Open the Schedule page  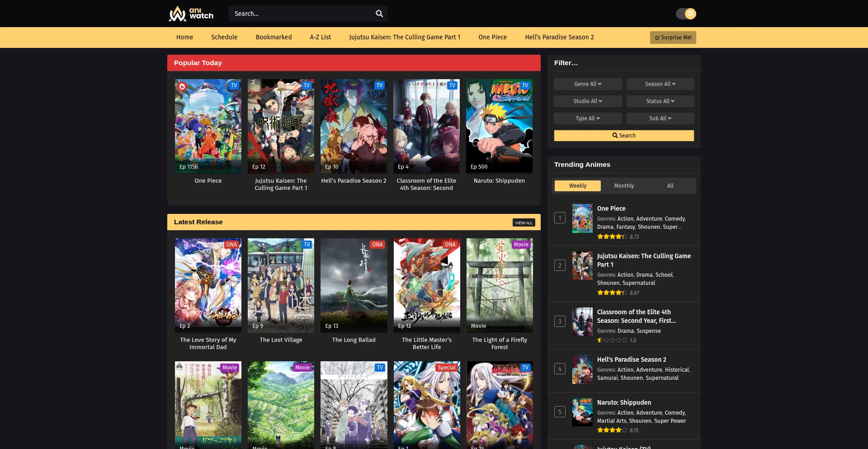[x=224, y=37]
